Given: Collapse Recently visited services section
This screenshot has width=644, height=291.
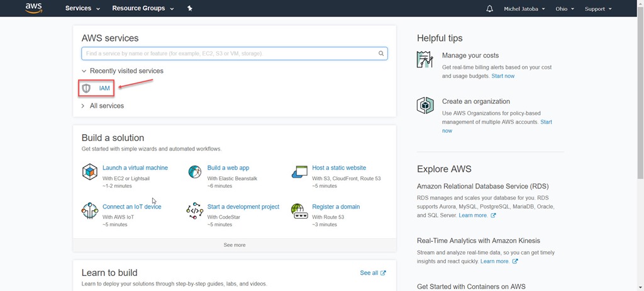Looking at the screenshot, I should pos(123,71).
